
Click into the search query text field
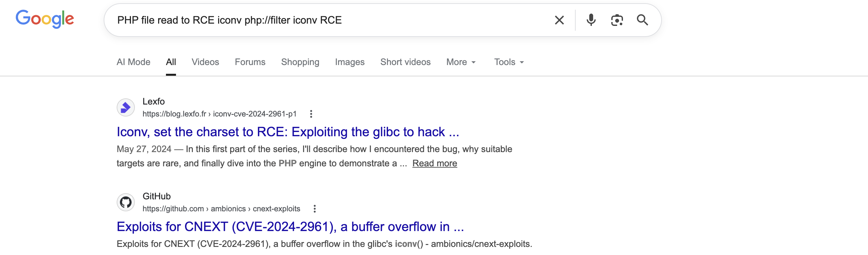(x=330, y=20)
